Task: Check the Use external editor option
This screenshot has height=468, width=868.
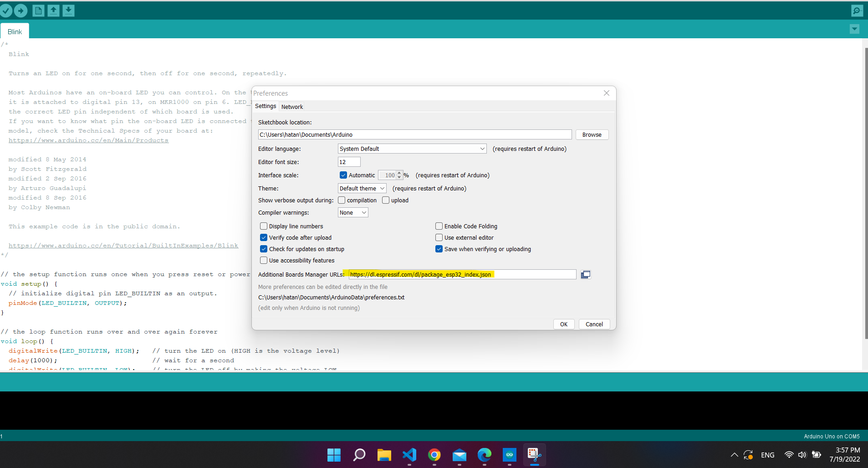Action: 439,237
